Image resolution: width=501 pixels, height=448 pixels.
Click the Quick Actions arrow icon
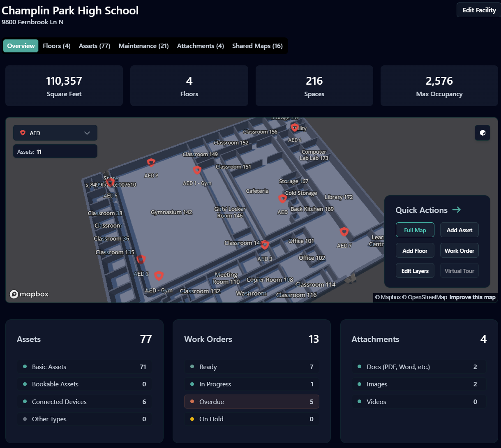(457, 210)
